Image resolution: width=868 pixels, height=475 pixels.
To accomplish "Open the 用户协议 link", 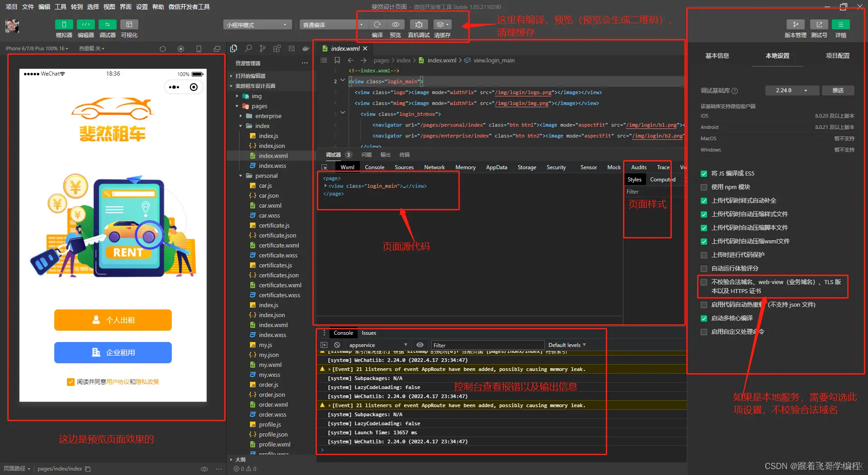I will [118, 382].
